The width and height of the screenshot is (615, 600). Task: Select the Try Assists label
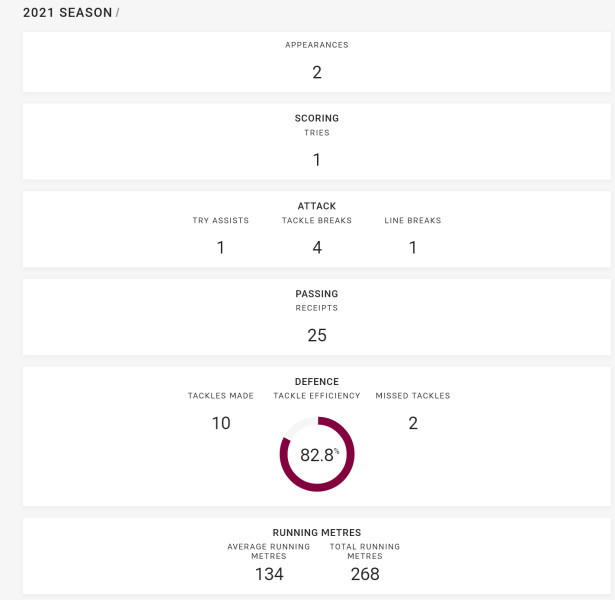pyautogui.click(x=220, y=220)
